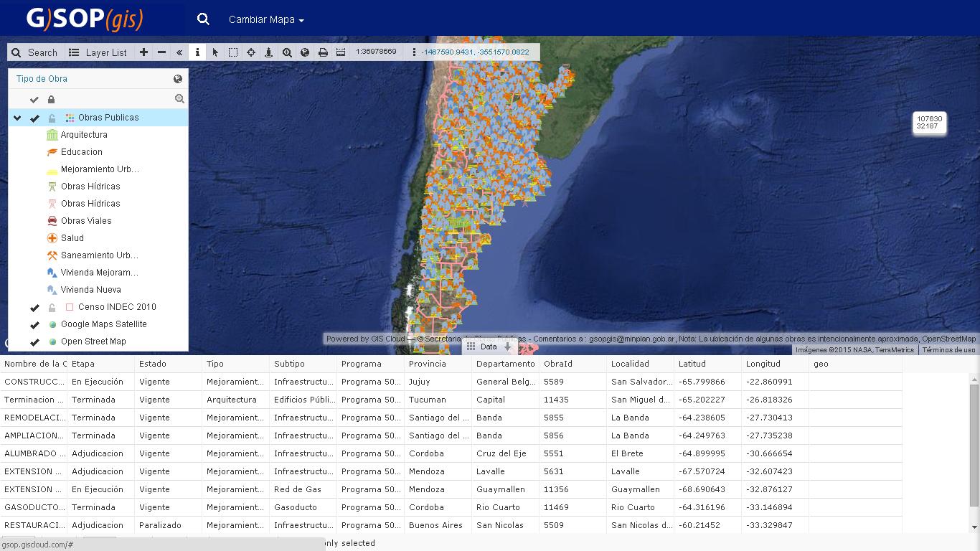Collapse the Obras Publicas layer tree

pyautogui.click(x=17, y=117)
